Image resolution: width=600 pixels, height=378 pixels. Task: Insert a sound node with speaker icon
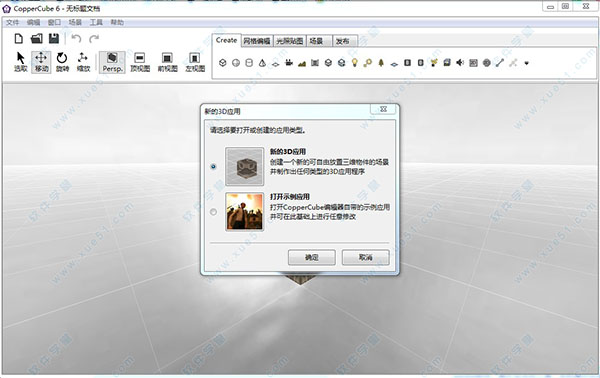460,63
